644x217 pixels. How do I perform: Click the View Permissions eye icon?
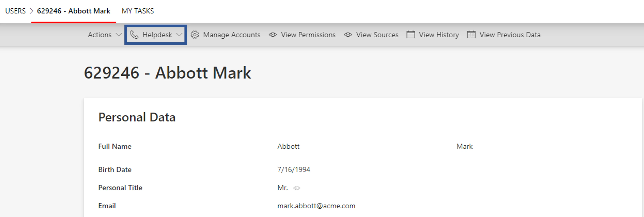click(273, 35)
